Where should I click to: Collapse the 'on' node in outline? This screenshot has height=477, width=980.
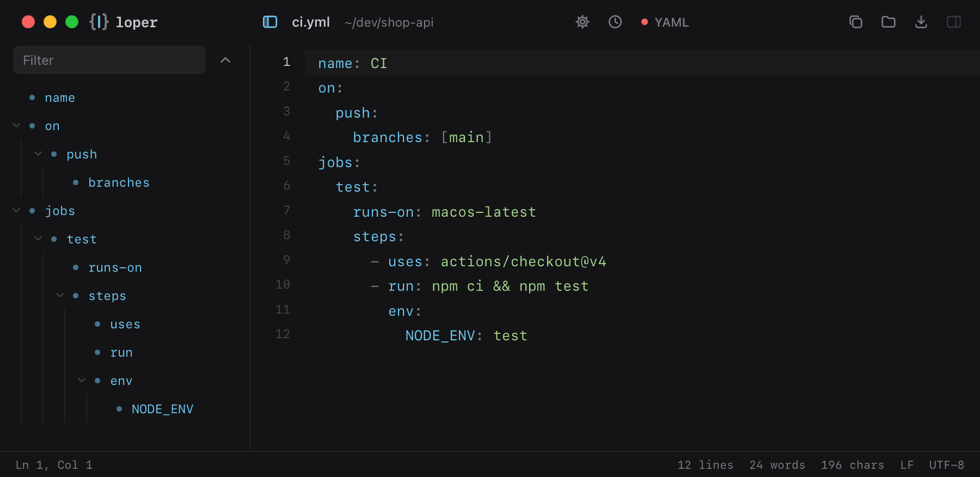16,126
